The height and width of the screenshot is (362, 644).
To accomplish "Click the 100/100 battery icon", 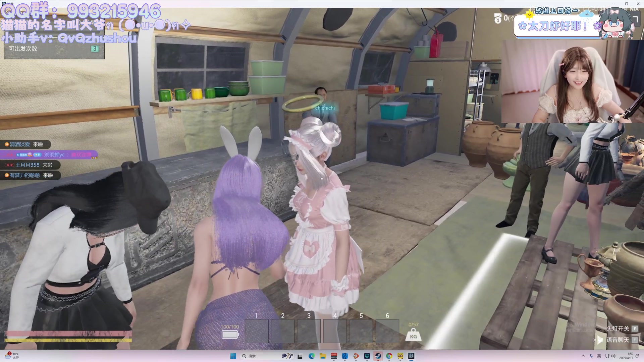I will (x=230, y=335).
